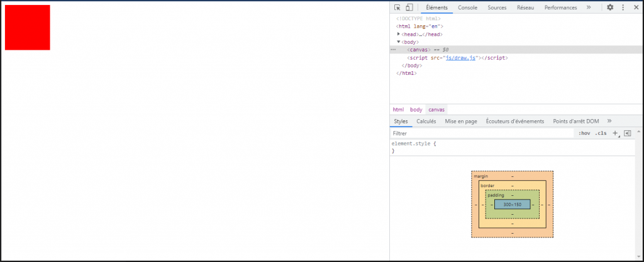Toggle the computed styles sidebar icon
644x262 pixels.
click(627, 134)
